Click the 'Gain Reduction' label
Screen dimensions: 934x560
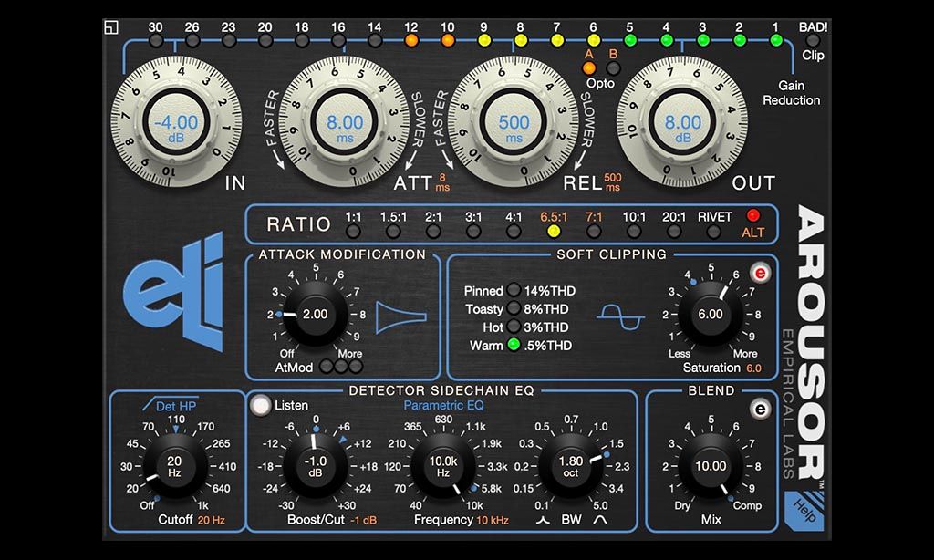click(x=791, y=93)
